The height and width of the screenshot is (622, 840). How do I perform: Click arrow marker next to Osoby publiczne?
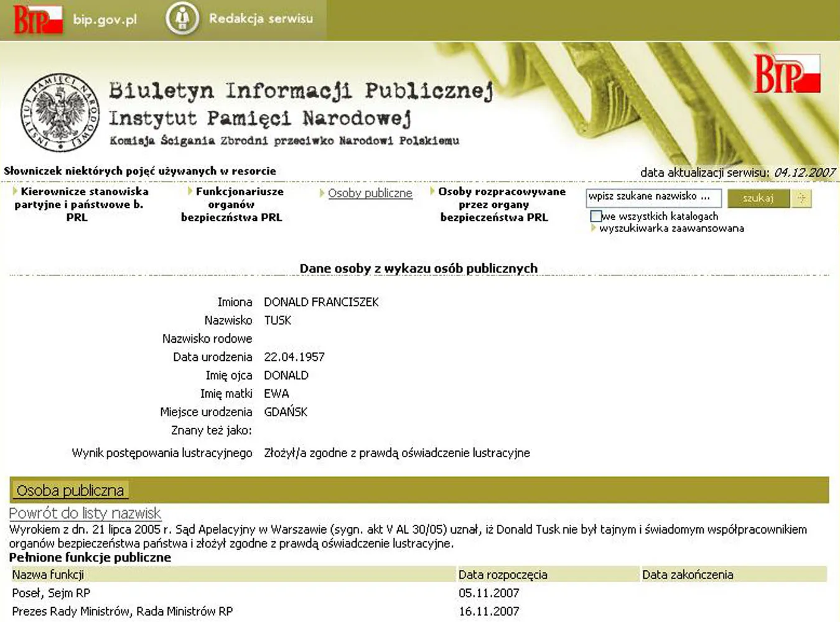[x=322, y=193]
